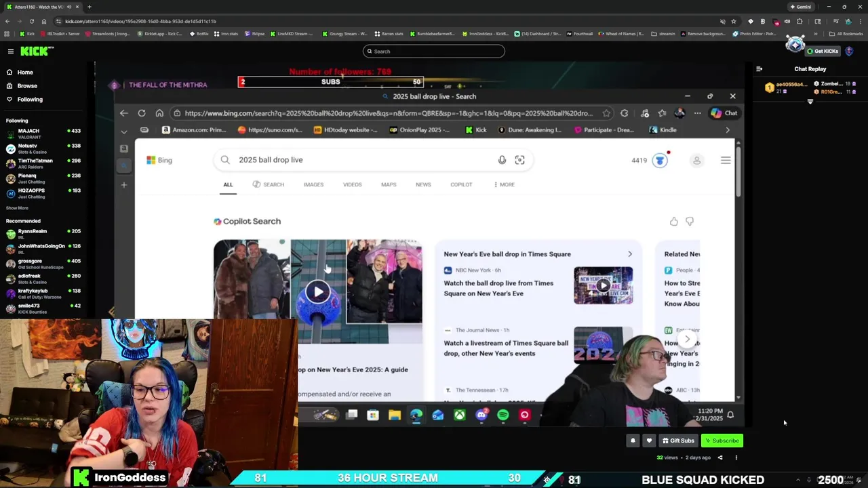Open the Wheel of Names bookmark

point(620,33)
